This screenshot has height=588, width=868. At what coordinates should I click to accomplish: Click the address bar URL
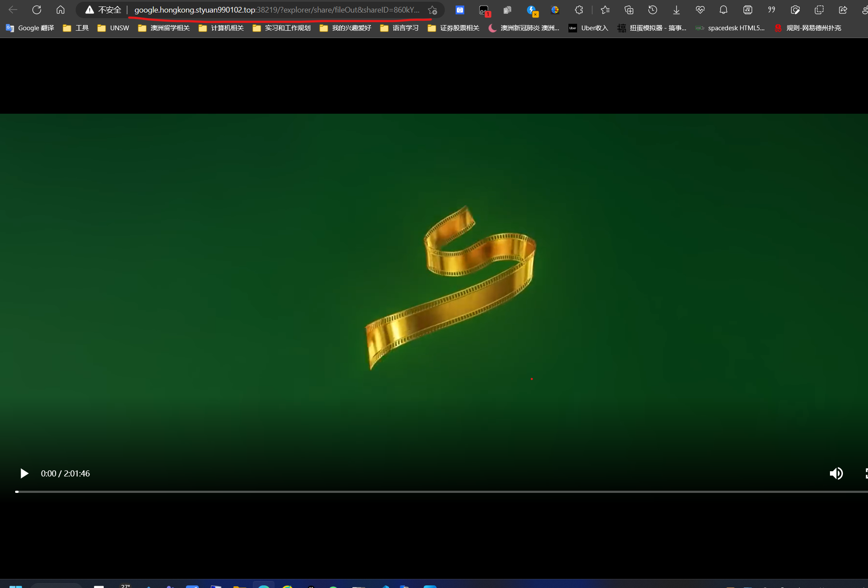277,10
